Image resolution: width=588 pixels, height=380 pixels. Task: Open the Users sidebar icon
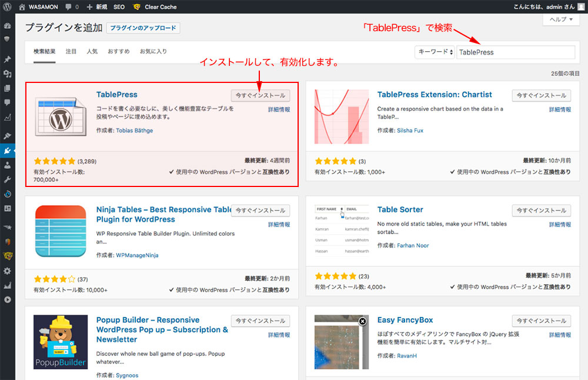click(x=7, y=165)
